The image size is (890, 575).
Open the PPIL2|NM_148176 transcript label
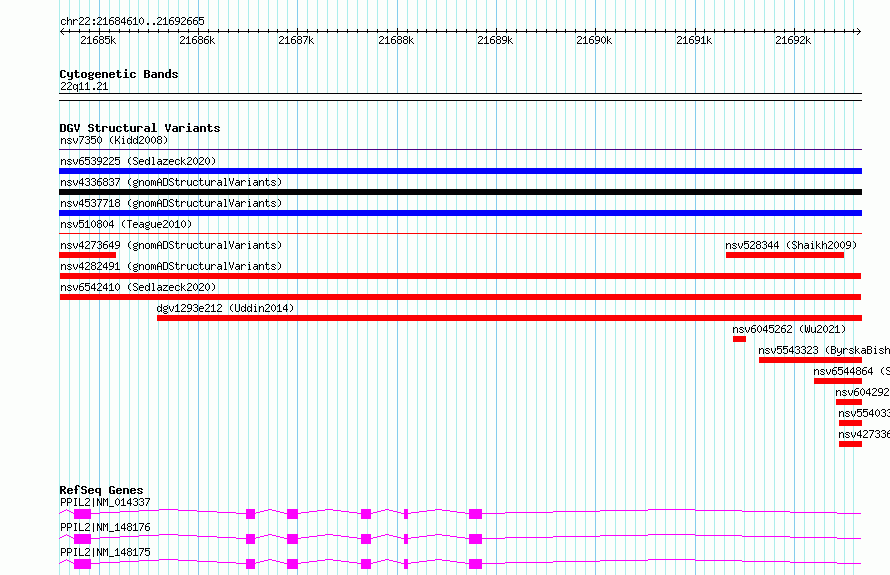coord(106,527)
